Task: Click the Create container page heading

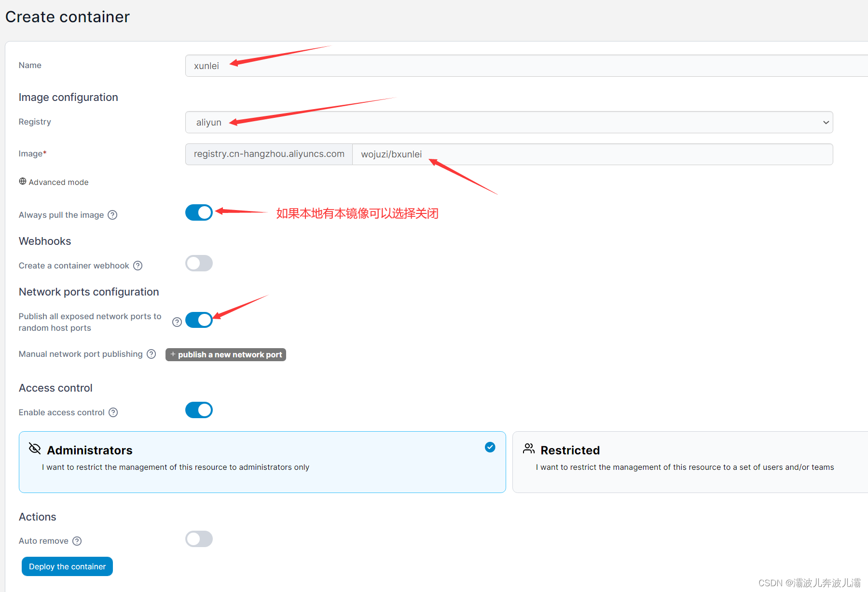Action: point(68,17)
